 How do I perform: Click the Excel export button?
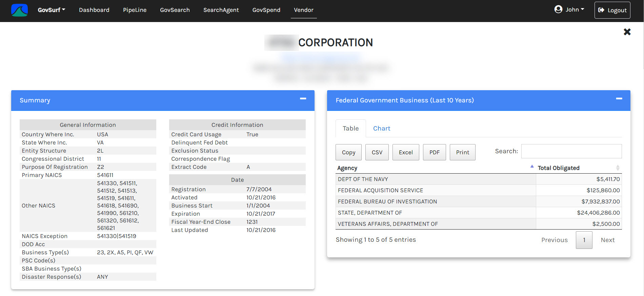coord(406,152)
